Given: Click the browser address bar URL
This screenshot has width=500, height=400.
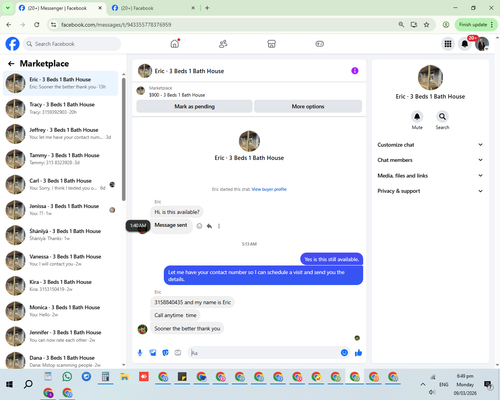Looking at the screenshot, I should click(116, 25).
